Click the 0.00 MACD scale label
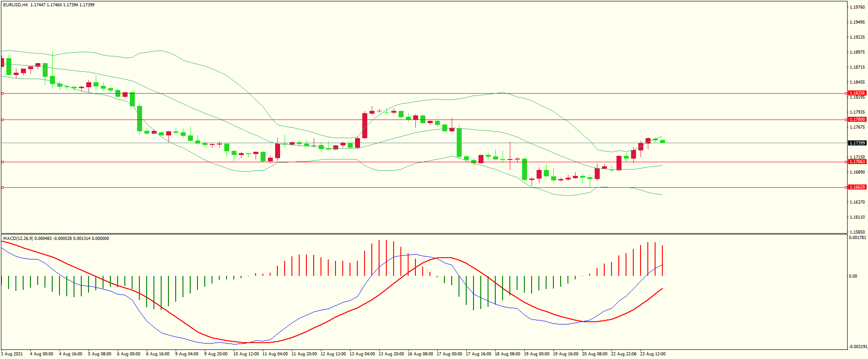 point(853,276)
